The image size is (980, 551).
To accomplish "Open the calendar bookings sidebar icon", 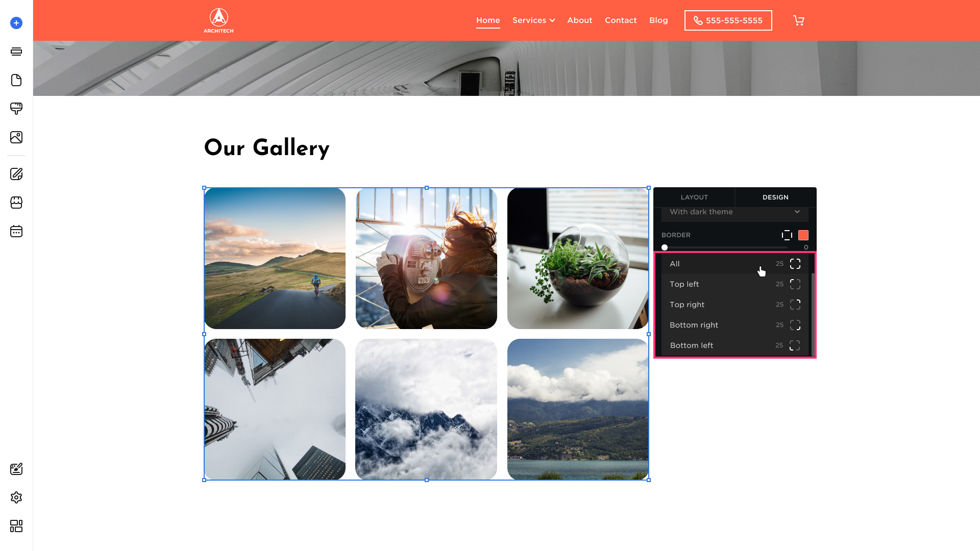I will [16, 231].
